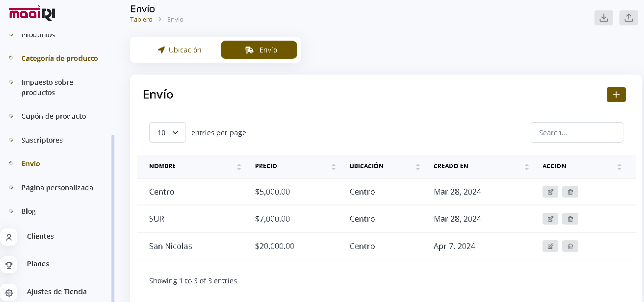Open Impuesto sobre productos menu item
Screen dimensions: 644x302
coord(47,87)
